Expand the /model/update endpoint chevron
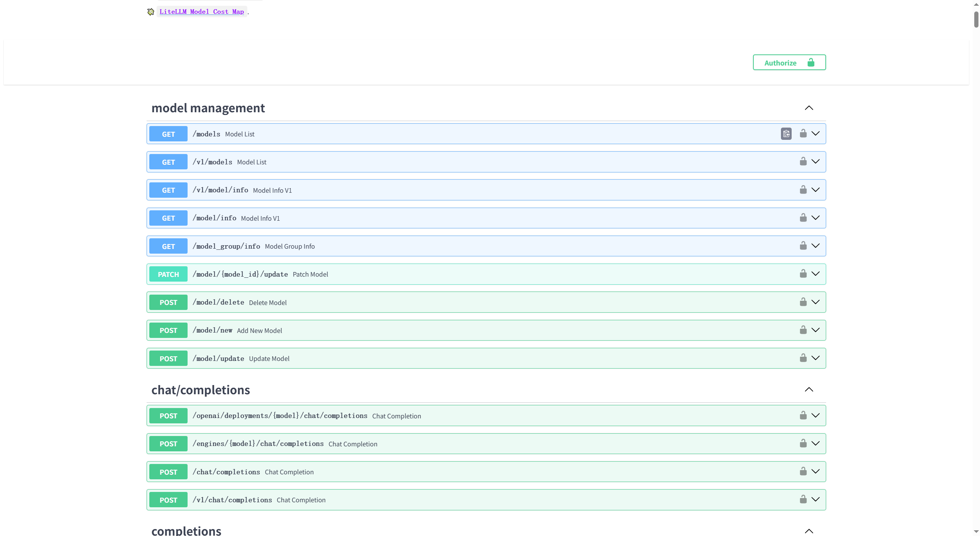Viewport: 980px width, 536px height. 815,358
